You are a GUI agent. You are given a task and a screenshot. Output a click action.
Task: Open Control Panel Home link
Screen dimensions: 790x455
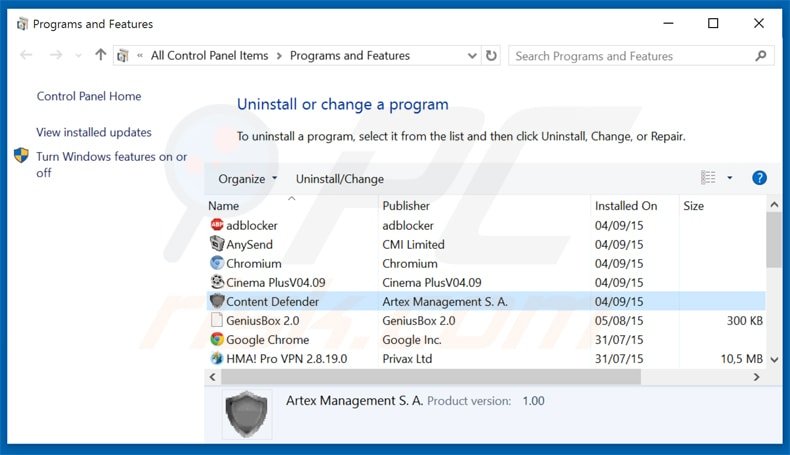[89, 96]
